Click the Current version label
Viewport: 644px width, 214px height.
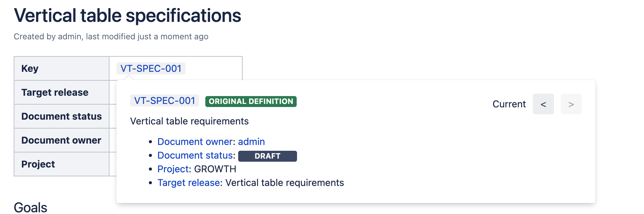point(509,104)
